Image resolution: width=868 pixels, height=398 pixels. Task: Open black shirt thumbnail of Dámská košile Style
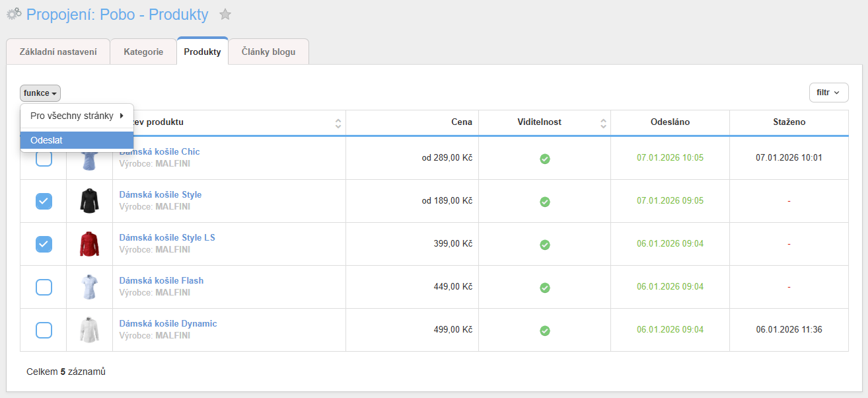[x=89, y=201]
